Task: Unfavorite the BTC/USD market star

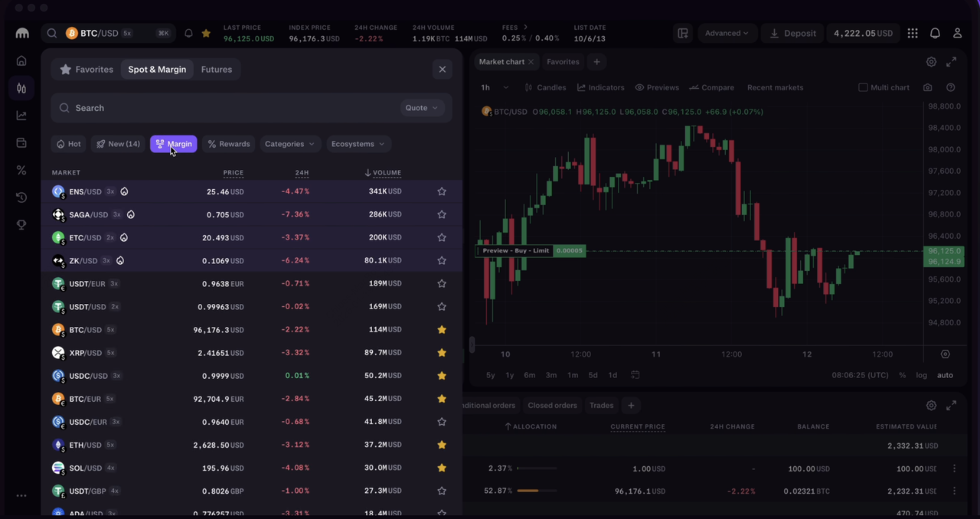Action: [x=442, y=330]
